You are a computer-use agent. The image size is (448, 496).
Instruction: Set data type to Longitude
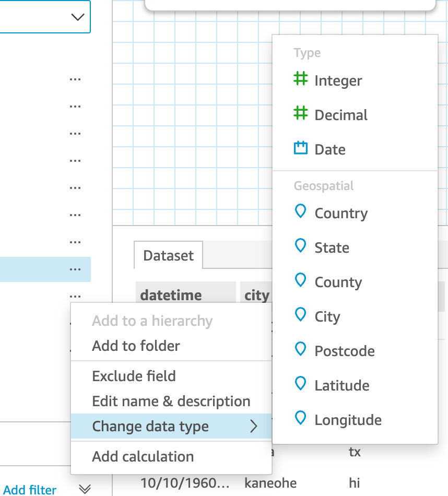(x=348, y=420)
